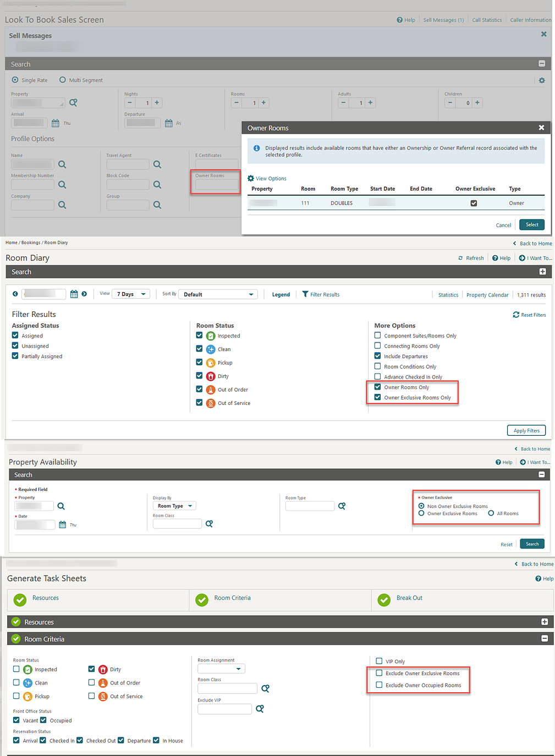Click the Filter Results funnel icon

point(305,294)
